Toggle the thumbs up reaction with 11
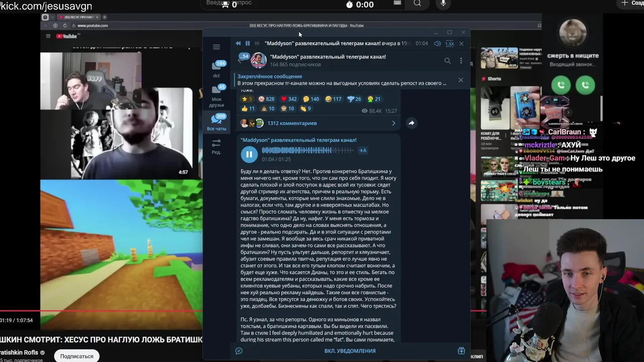The width and height of the screenshot is (644, 362). point(248,109)
